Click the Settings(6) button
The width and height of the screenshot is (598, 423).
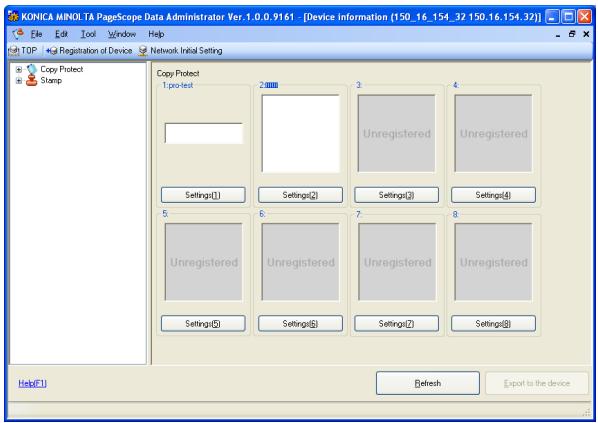point(300,323)
